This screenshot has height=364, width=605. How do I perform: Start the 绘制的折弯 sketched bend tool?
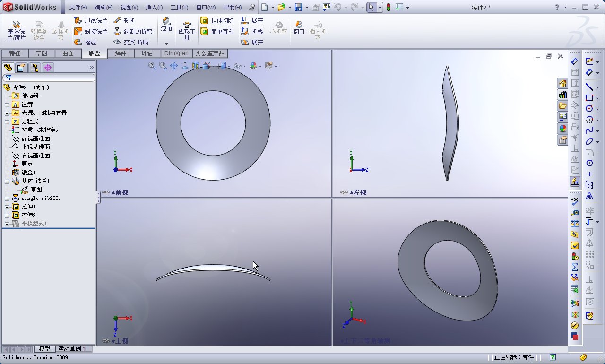point(133,31)
